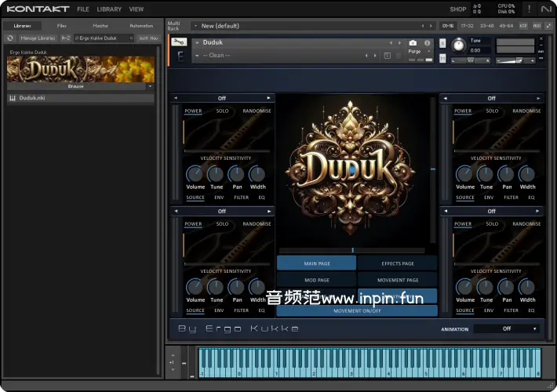Click the camera snapshot icon
The image size is (557, 392).
click(413, 42)
